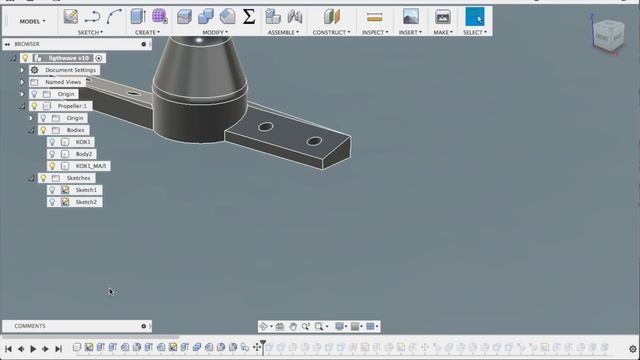Select the Measure tool icon
The width and height of the screenshot is (640, 360).
coord(374,17)
